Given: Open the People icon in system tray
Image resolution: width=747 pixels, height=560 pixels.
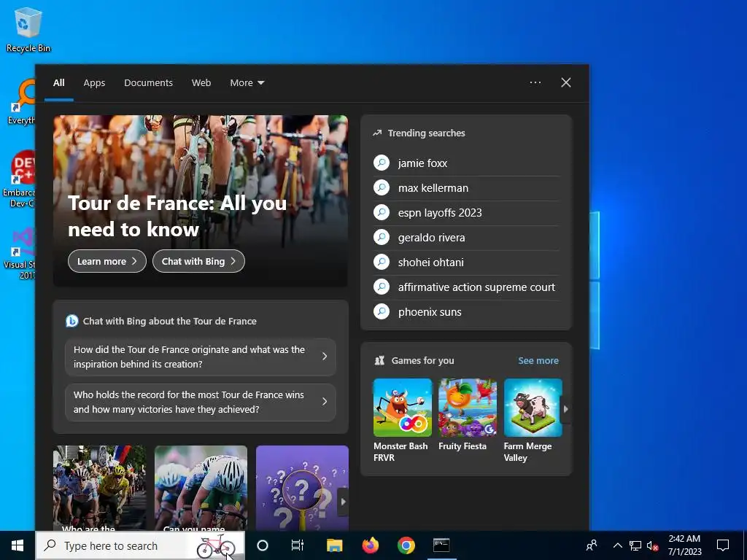Looking at the screenshot, I should click(x=592, y=545).
